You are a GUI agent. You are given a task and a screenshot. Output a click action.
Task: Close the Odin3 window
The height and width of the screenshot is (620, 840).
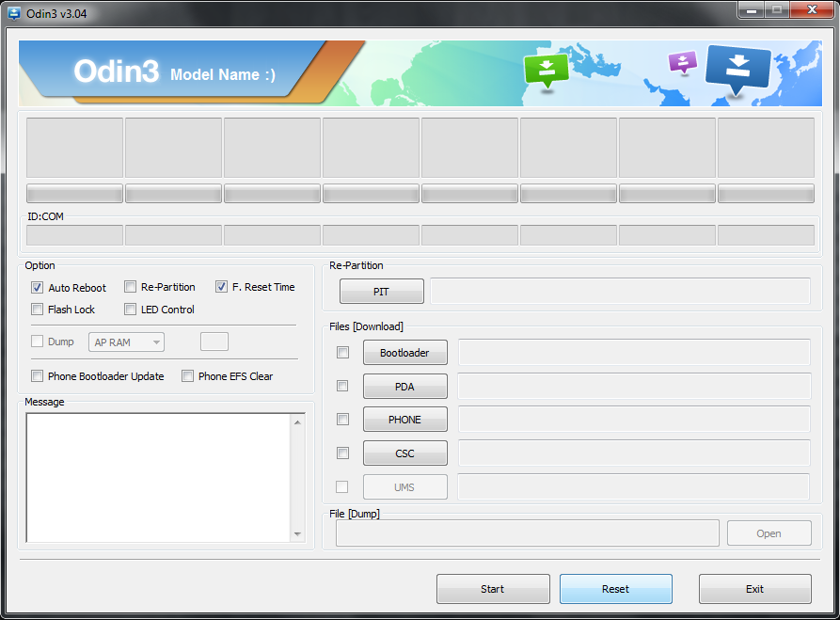coord(812,10)
